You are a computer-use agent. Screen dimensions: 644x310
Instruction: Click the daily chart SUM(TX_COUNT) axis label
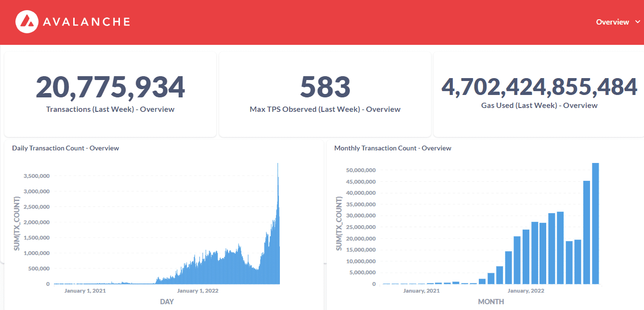[17, 223]
